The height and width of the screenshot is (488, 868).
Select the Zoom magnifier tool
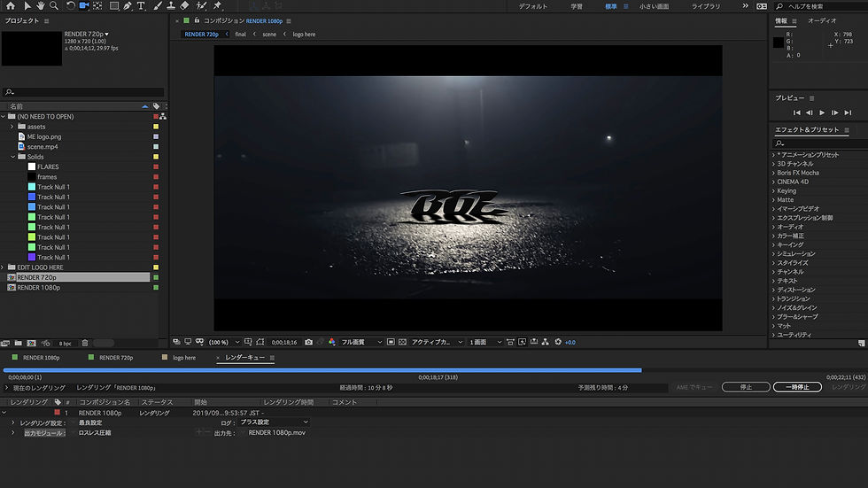[54, 5]
